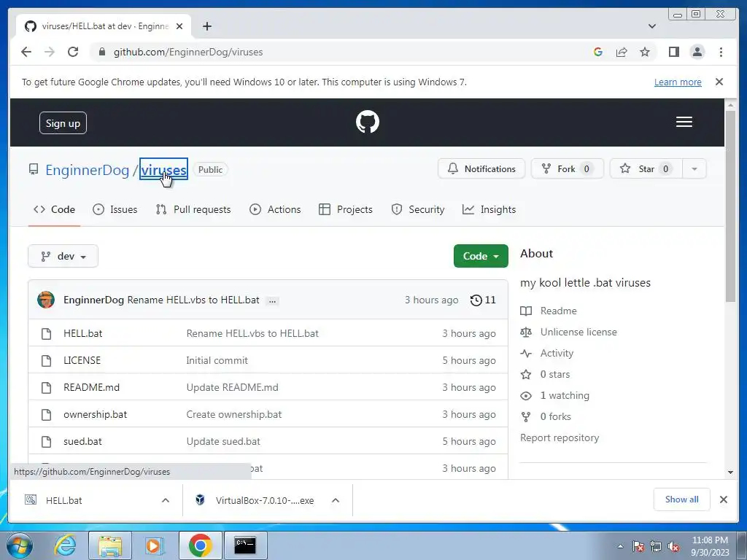
Task: Click the Readme link in About
Action: 558,311
